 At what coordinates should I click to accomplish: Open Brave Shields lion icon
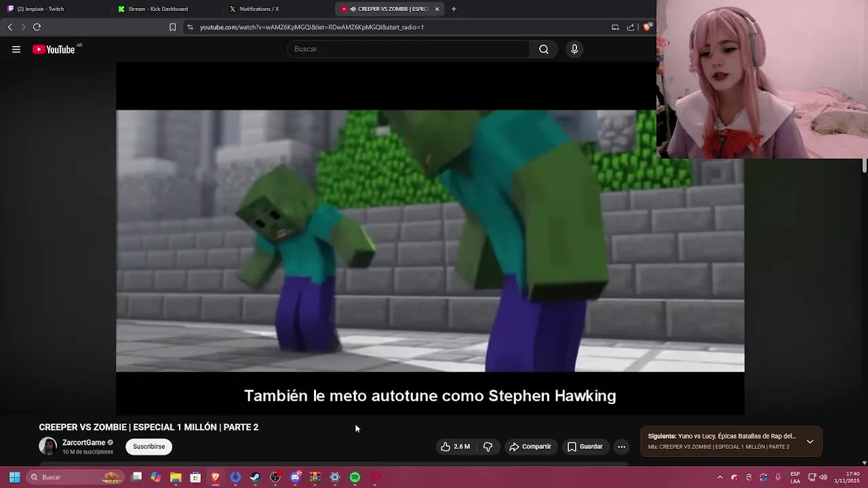[x=647, y=27]
